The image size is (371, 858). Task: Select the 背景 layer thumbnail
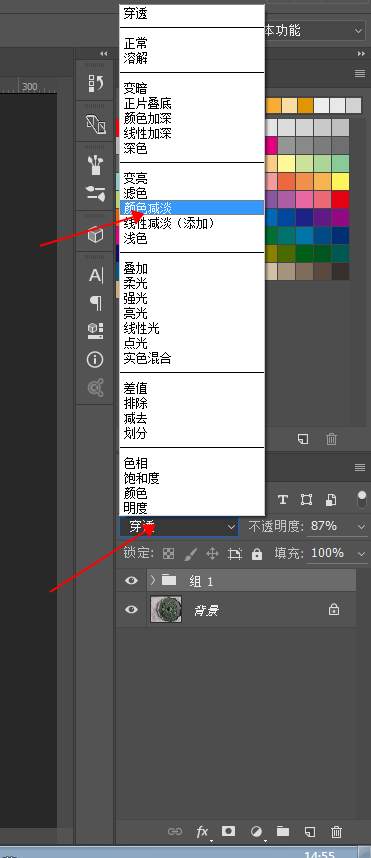pyautogui.click(x=166, y=610)
